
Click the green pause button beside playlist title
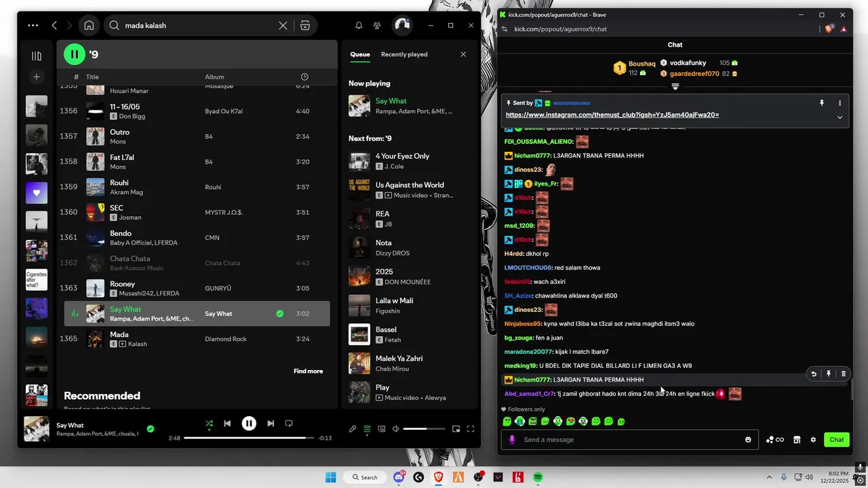pos(75,54)
